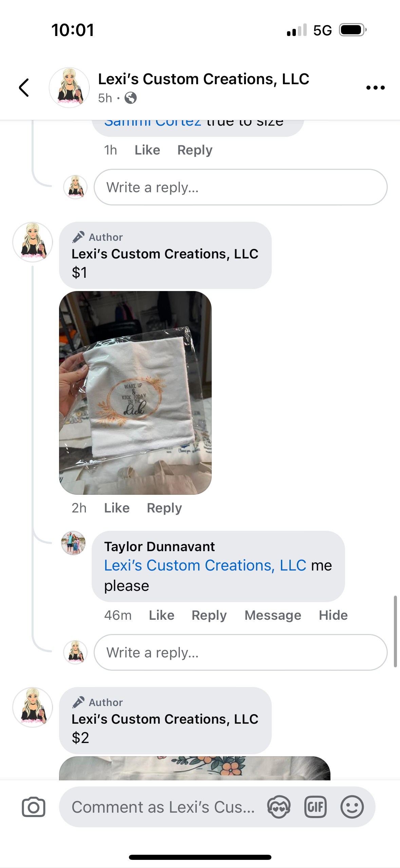Open the emoji picker
Image resolution: width=400 pixels, height=868 pixels.
pos(352,807)
